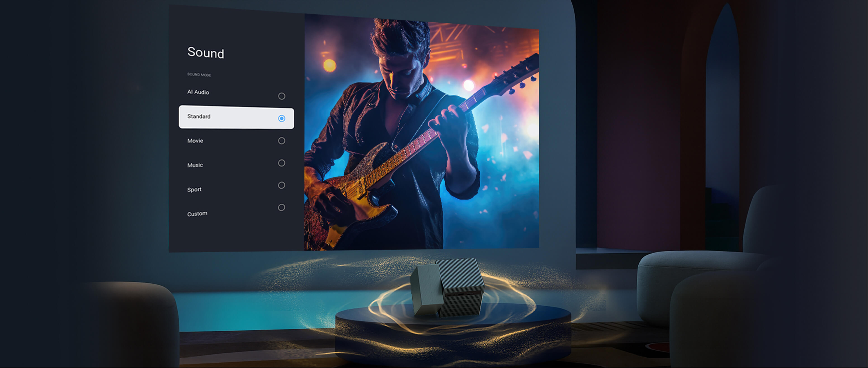Click the empty radio circle next to Custom
The height and width of the screenshot is (368, 868).
(x=281, y=208)
